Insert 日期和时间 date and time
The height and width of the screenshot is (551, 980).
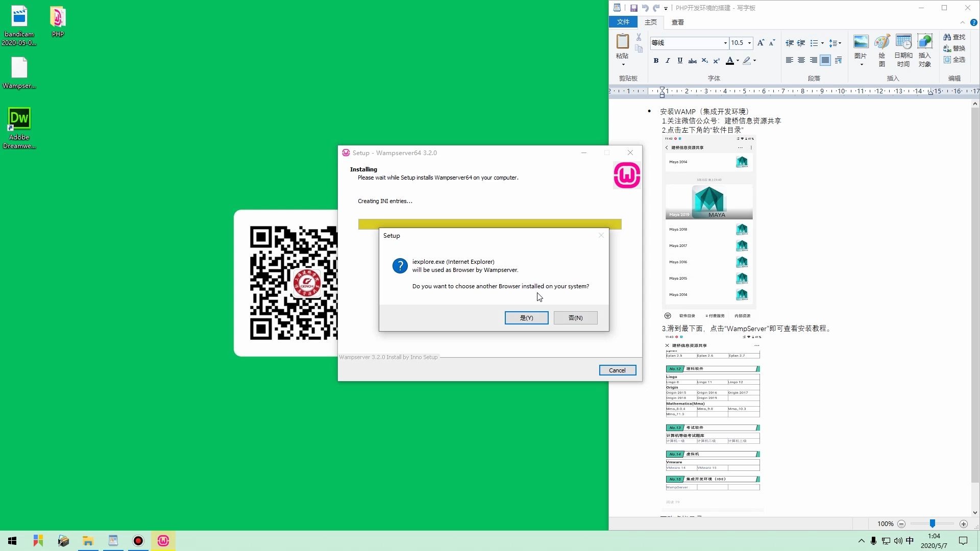click(903, 50)
